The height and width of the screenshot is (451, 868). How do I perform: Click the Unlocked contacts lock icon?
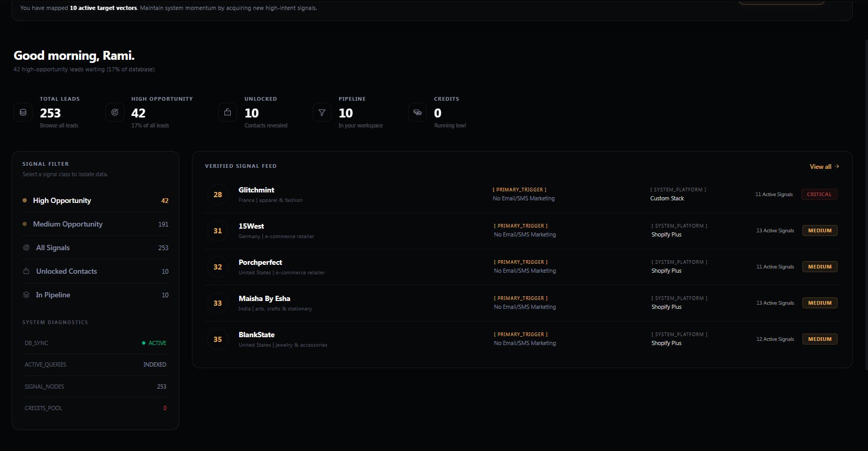[228, 112]
